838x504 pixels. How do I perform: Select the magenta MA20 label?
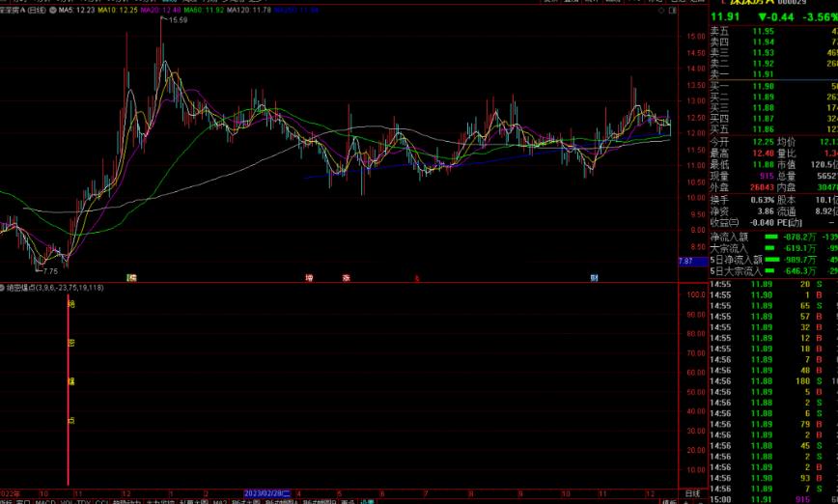160,11
